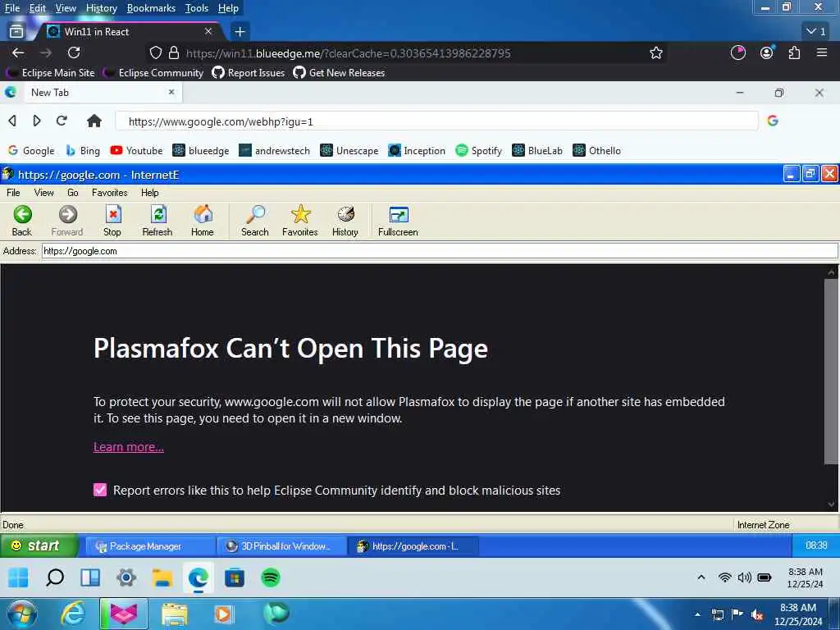Open the Report Issues bookmark
Screen dimensions: 840x630
point(249,72)
